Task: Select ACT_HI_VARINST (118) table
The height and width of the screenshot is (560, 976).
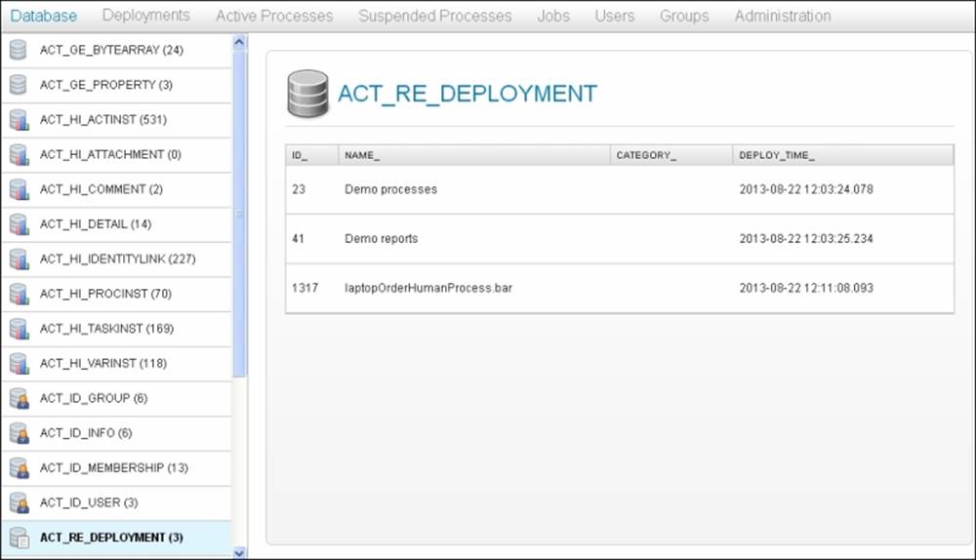Action: (x=116, y=364)
